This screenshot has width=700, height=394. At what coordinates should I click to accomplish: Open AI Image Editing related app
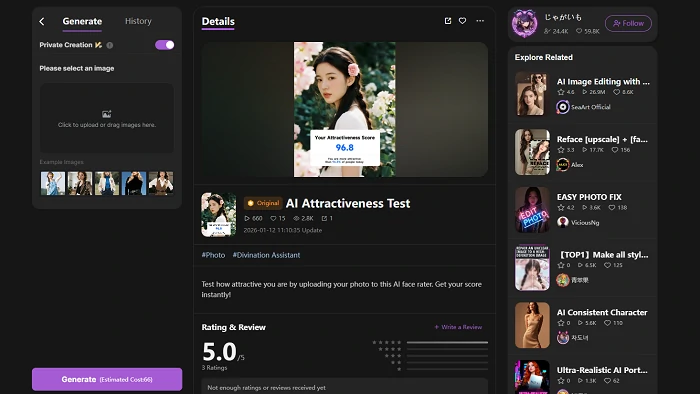tap(603, 82)
